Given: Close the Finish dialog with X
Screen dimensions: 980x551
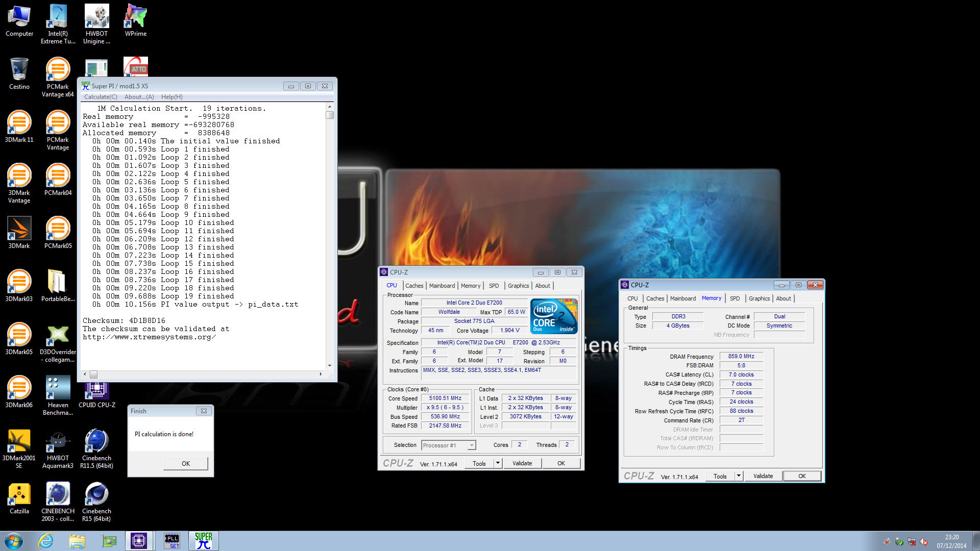Looking at the screenshot, I should pyautogui.click(x=204, y=411).
